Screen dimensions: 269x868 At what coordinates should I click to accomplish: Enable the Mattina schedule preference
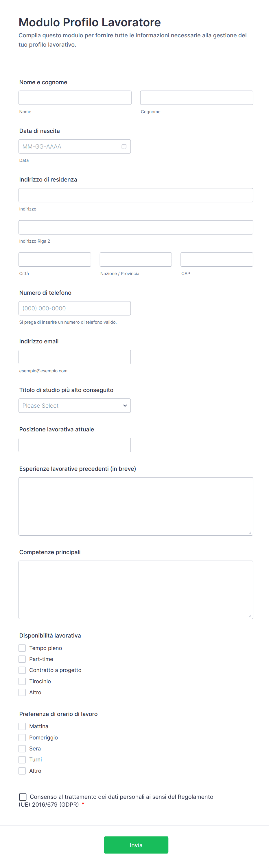22,726
